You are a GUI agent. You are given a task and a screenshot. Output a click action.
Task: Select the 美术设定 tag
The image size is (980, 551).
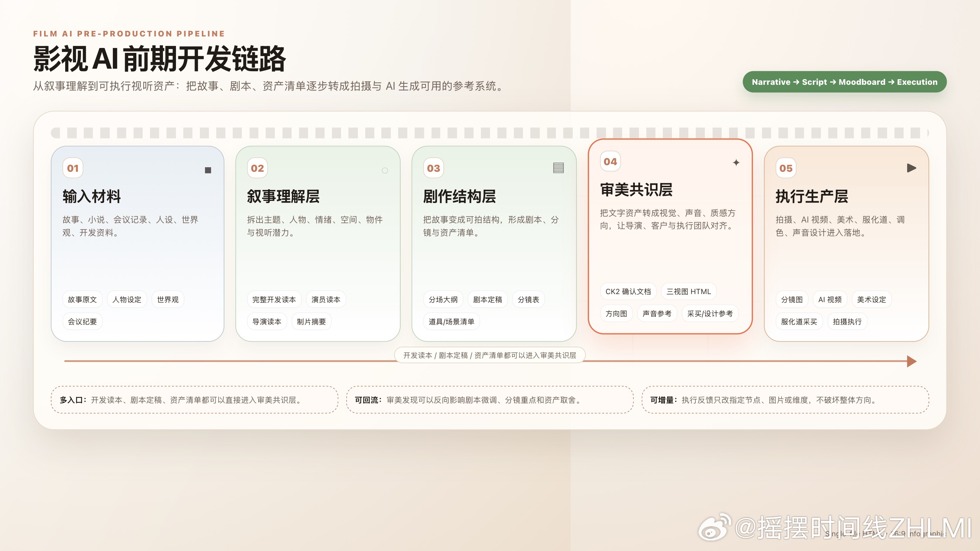click(x=872, y=299)
